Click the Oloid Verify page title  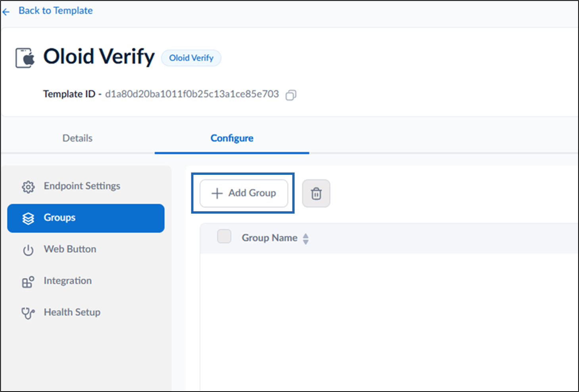pyautogui.click(x=99, y=56)
